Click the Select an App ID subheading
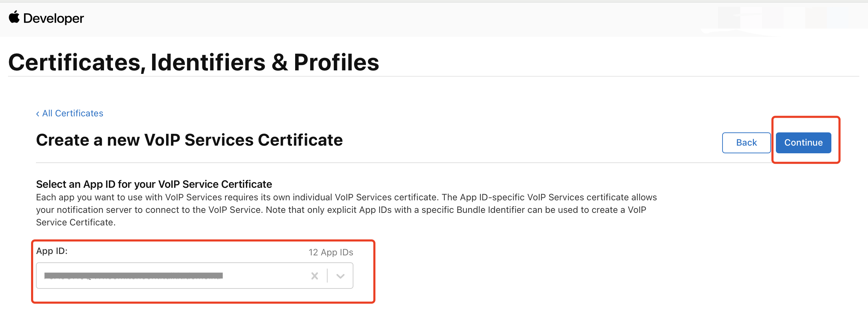 [154, 184]
